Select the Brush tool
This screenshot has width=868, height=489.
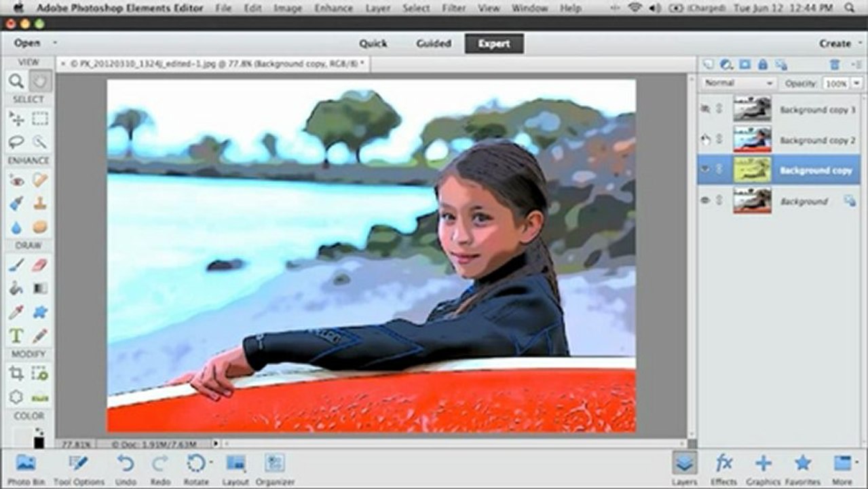coord(16,265)
